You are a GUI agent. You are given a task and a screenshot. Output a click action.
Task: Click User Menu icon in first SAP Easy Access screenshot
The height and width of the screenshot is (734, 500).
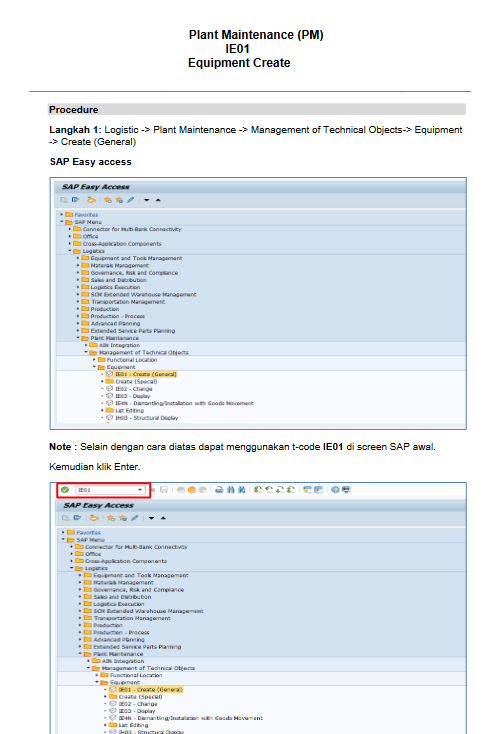coord(64,200)
